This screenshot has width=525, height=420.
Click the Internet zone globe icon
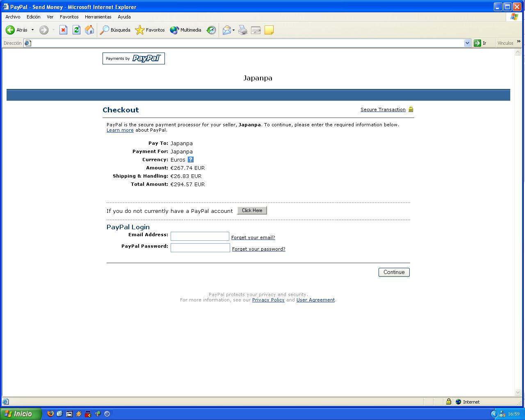pyautogui.click(x=458, y=402)
